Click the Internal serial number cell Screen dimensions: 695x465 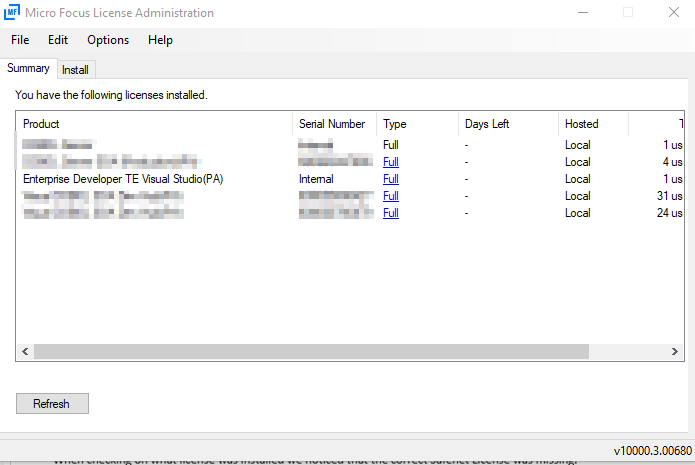coord(316,179)
